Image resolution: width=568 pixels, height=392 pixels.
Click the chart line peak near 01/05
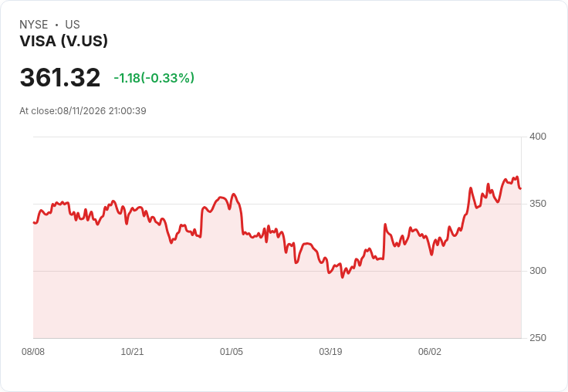click(x=234, y=194)
